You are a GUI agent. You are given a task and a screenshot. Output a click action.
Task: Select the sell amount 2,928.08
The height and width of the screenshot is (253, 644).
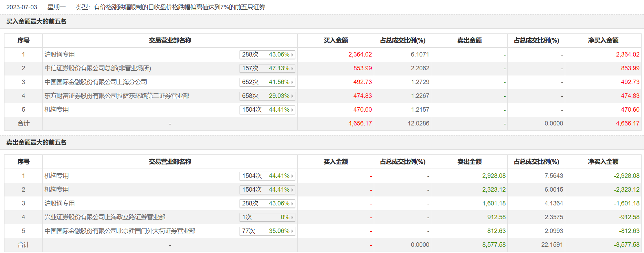[x=494, y=176]
